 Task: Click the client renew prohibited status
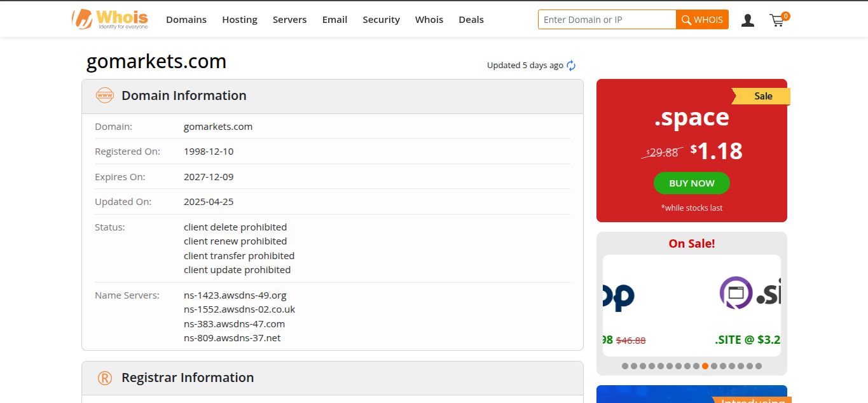pos(235,241)
